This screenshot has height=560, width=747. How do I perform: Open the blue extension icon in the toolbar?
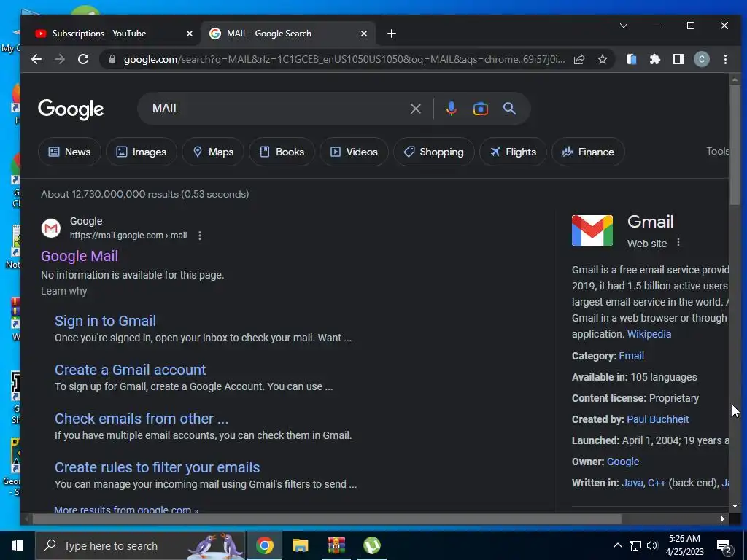point(632,59)
